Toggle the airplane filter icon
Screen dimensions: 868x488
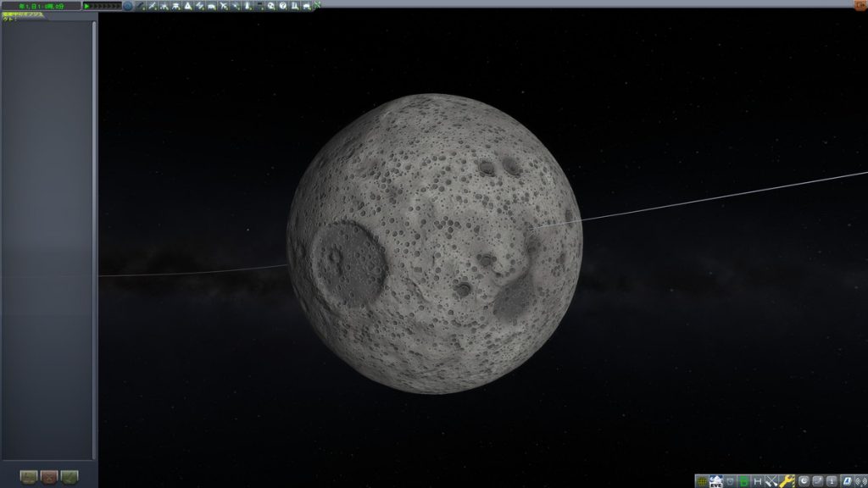[224, 6]
